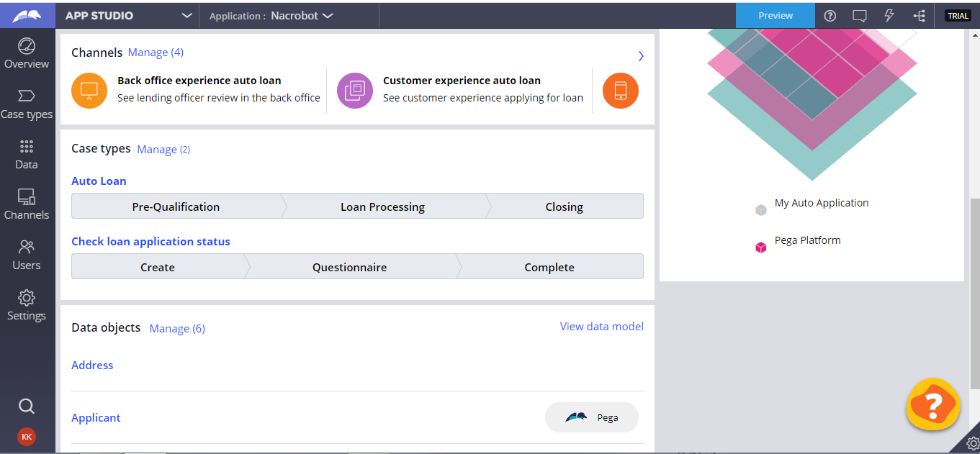The image size is (980, 454).
Task: Click the orange mobile channel icon
Action: 621,91
